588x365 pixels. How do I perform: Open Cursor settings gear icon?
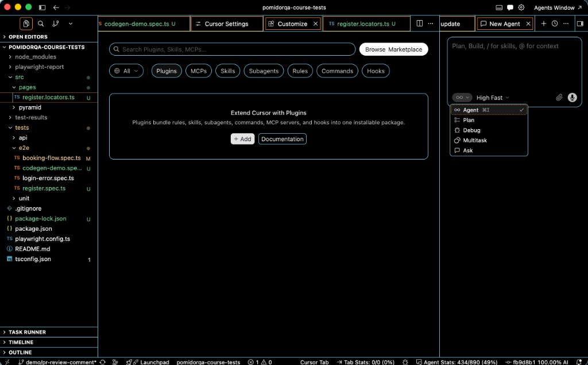pos(521,7)
